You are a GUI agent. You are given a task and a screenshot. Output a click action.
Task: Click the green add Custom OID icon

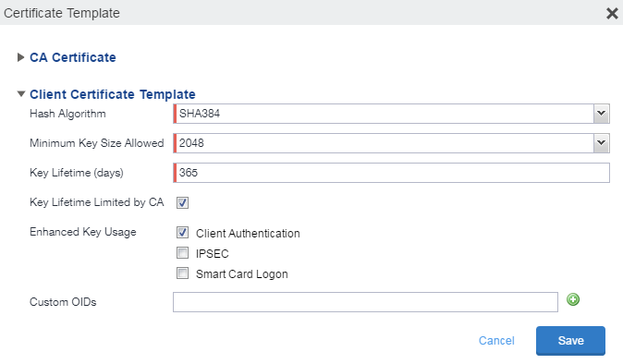[573, 299]
